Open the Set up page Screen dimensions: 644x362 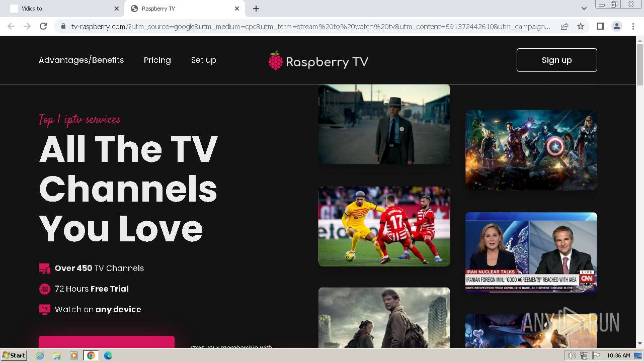203,60
